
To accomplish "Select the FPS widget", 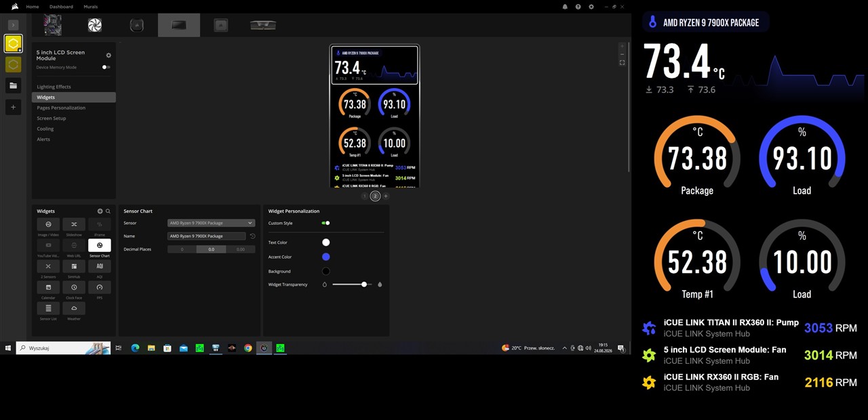I will pos(100,287).
